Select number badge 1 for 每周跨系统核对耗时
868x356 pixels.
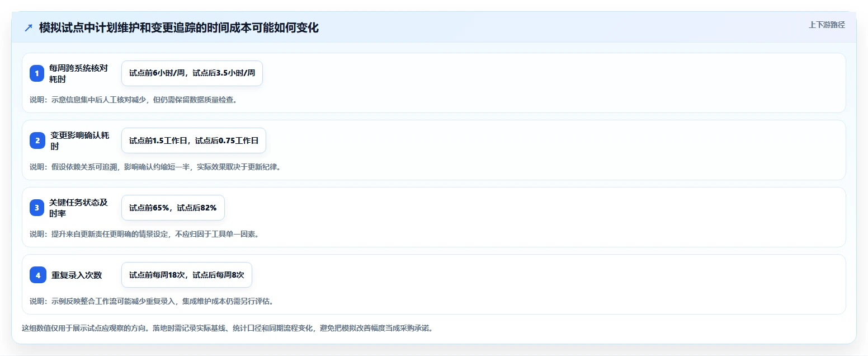37,73
